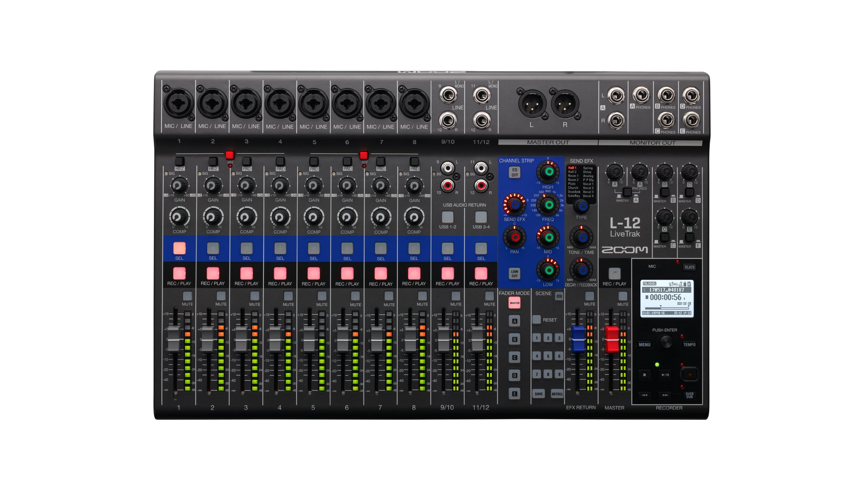Turn SCENE ON button
This screenshot has width=868, height=490.
[559, 296]
